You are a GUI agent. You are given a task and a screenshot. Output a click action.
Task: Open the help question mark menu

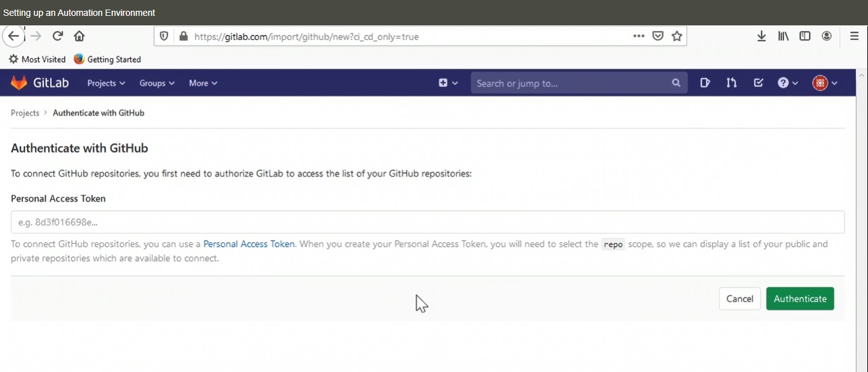[x=788, y=83]
